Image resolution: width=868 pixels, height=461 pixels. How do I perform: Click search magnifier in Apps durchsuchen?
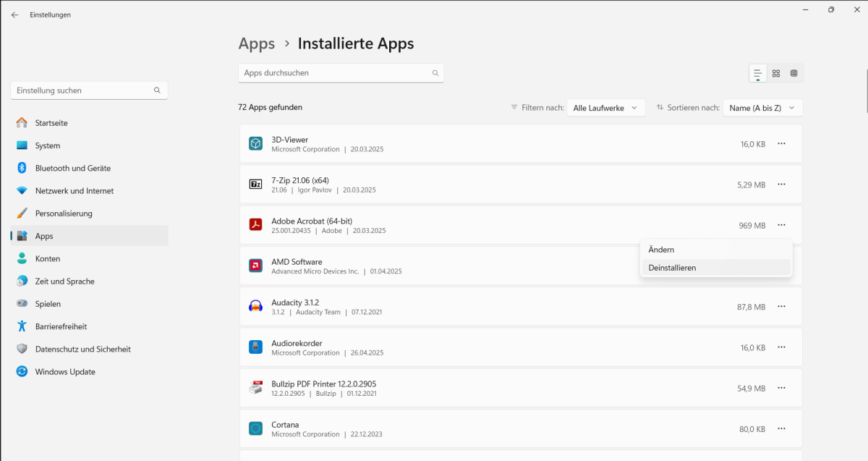click(x=435, y=73)
